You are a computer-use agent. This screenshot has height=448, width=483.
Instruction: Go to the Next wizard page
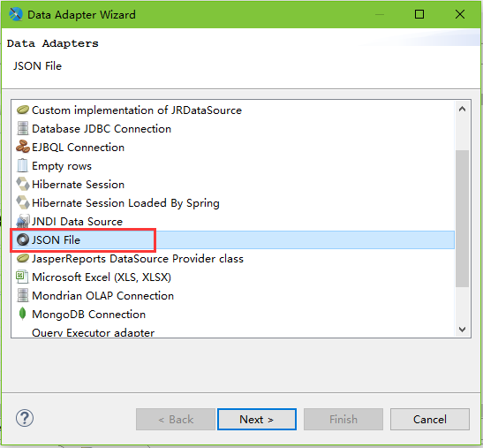[257, 420]
